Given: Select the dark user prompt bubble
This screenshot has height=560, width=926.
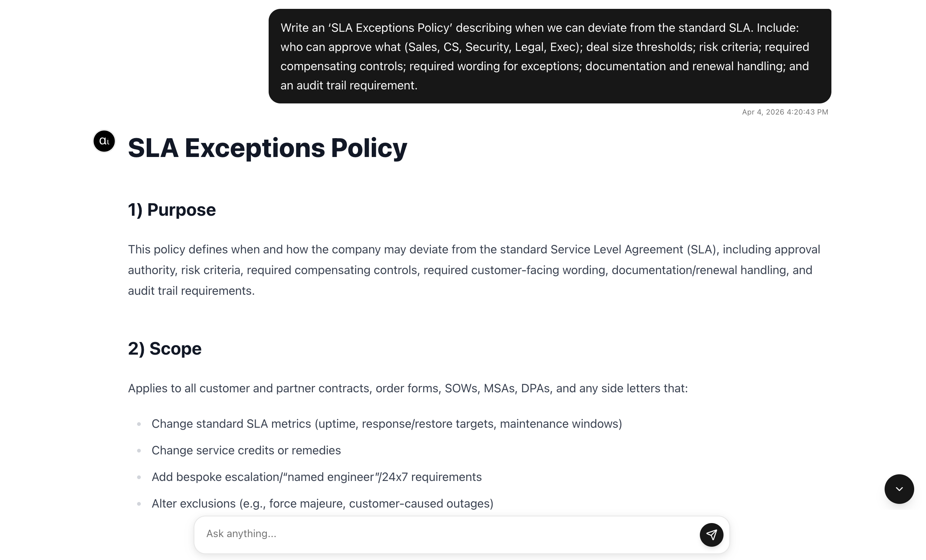Looking at the screenshot, I should pyautogui.click(x=549, y=57).
